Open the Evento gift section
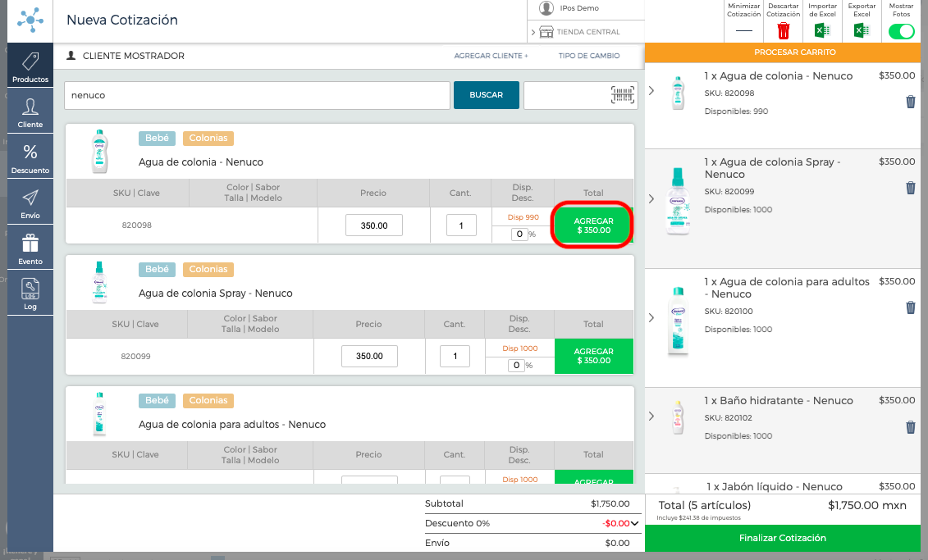The width and height of the screenshot is (928, 560). click(x=30, y=248)
